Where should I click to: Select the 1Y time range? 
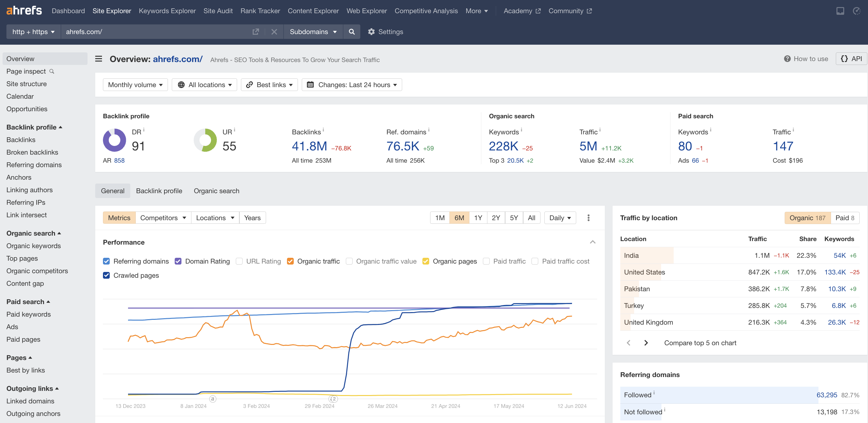point(478,218)
